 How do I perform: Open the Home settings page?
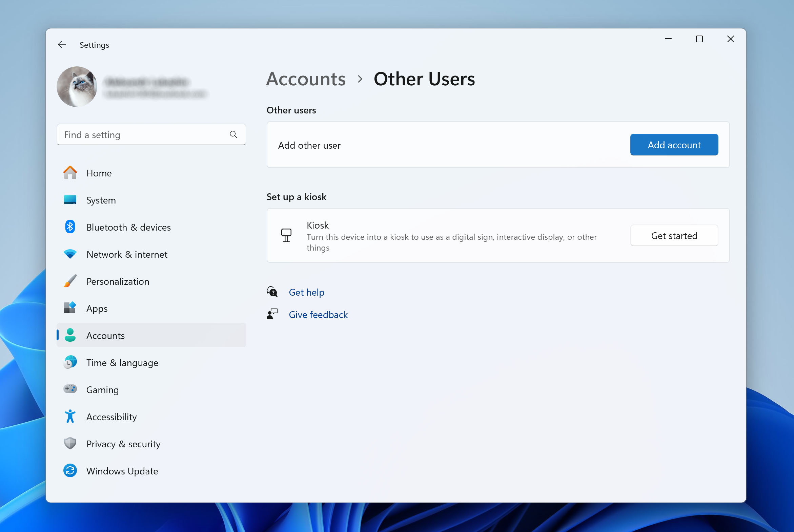coord(151,173)
